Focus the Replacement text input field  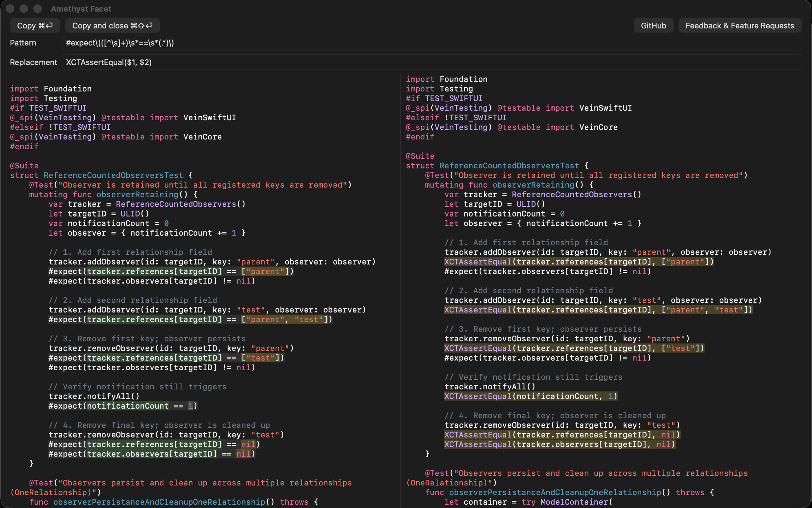pos(432,62)
